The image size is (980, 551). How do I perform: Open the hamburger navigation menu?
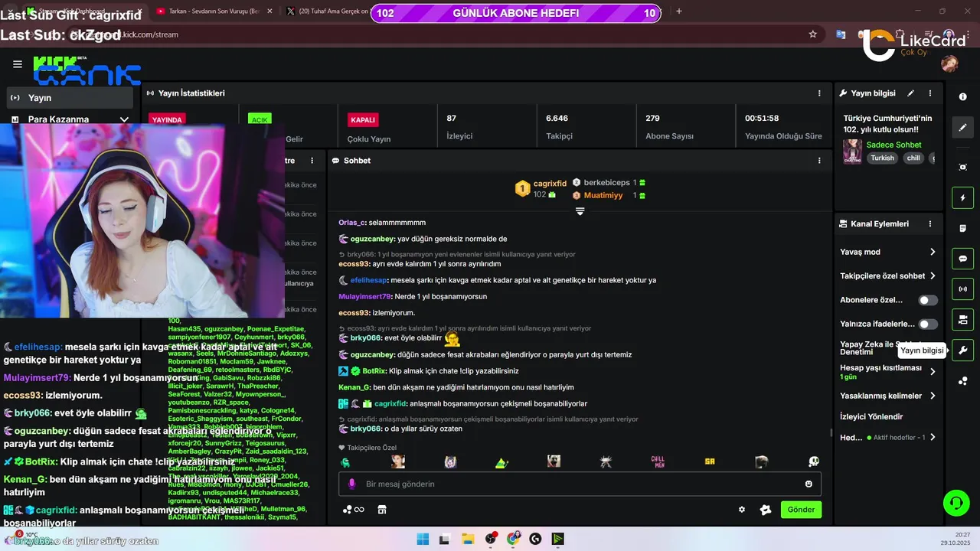(x=18, y=64)
